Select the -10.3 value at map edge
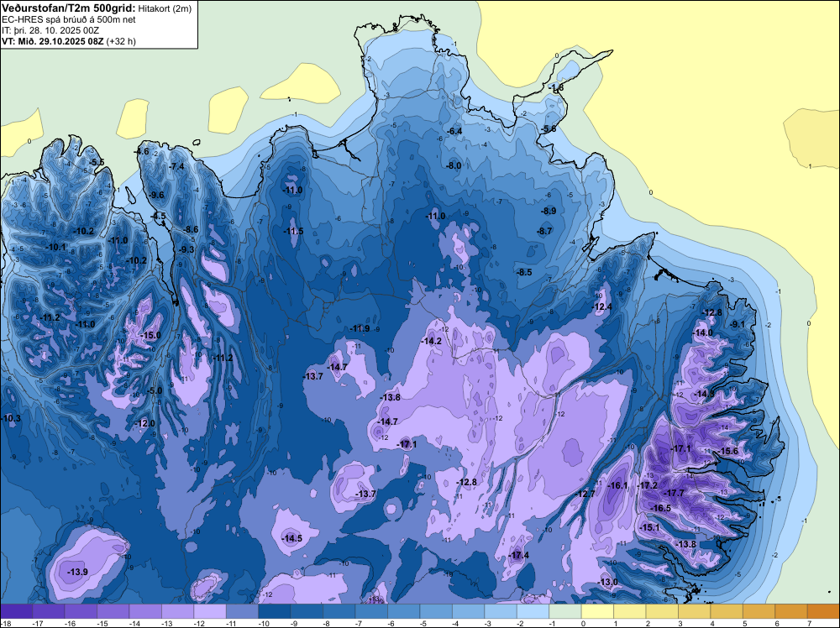This screenshot has width=840, height=628. pos(11,418)
